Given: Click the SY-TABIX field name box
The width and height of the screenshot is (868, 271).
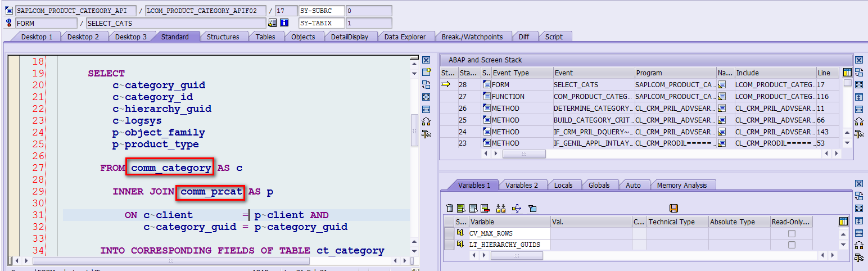Looking at the screenshot, I should pos(320,23).
